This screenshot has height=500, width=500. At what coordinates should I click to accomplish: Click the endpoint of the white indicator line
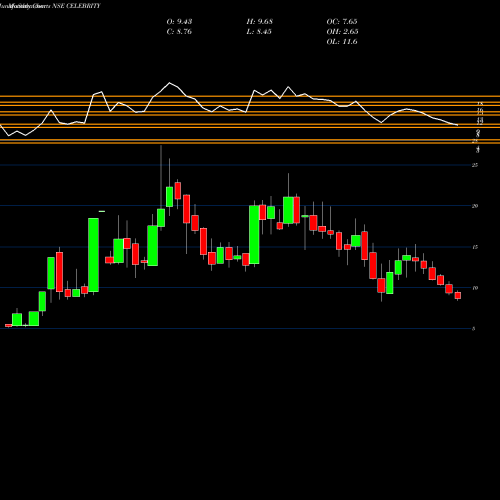(x=458, y=125)
